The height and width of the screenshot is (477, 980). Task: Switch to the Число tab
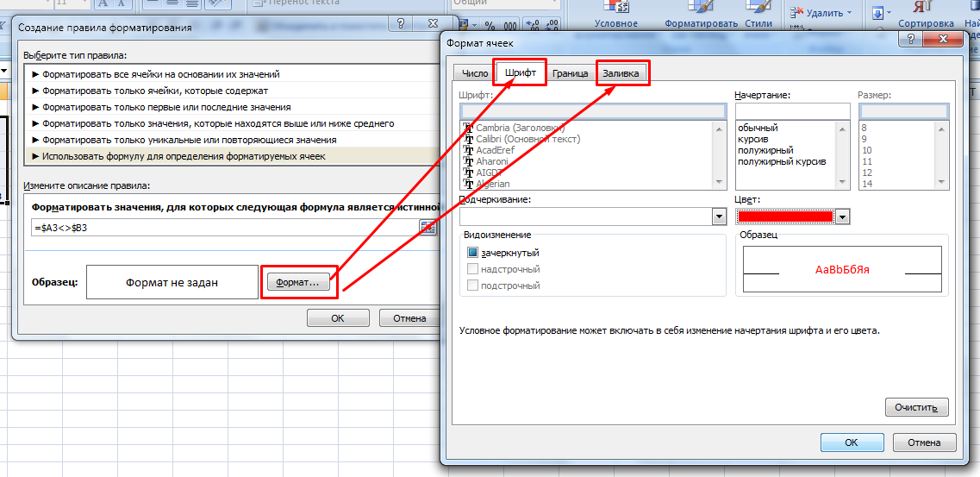[x=475, y=73]
